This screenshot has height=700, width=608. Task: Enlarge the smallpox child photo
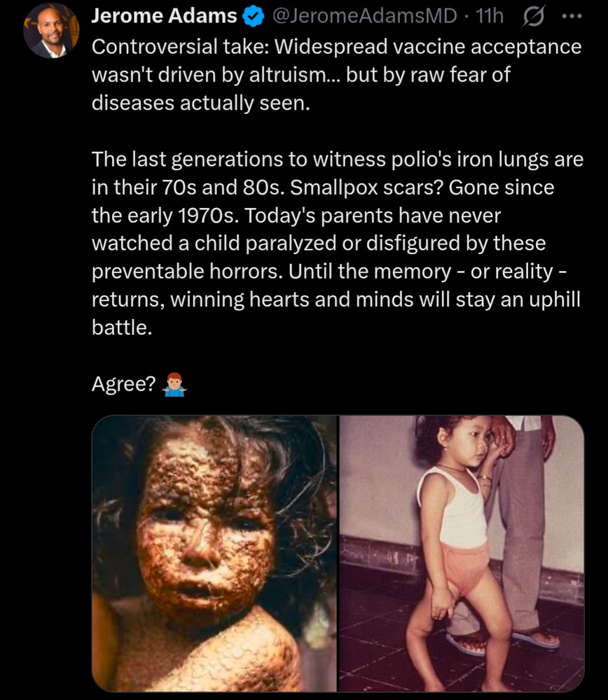pos(214,554)
